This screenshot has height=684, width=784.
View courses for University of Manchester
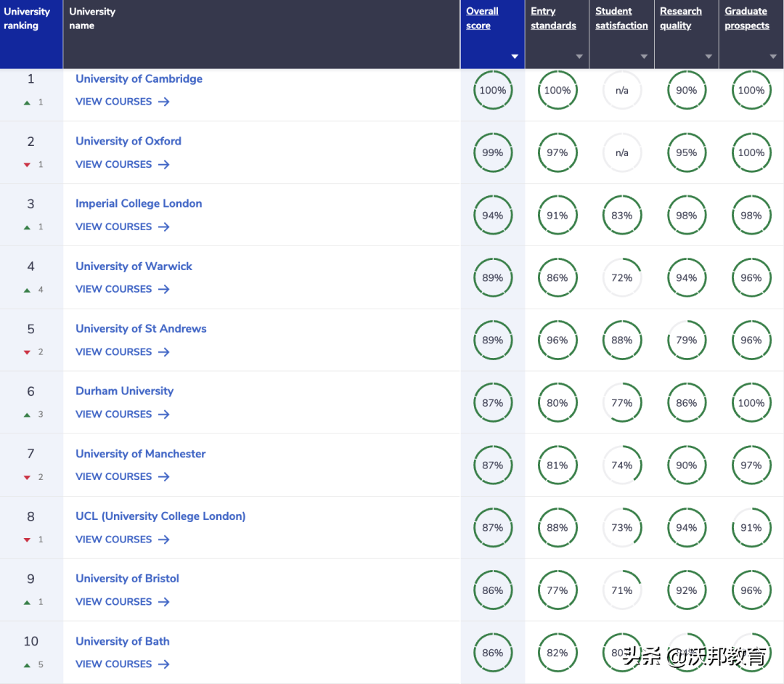point(123,476)
